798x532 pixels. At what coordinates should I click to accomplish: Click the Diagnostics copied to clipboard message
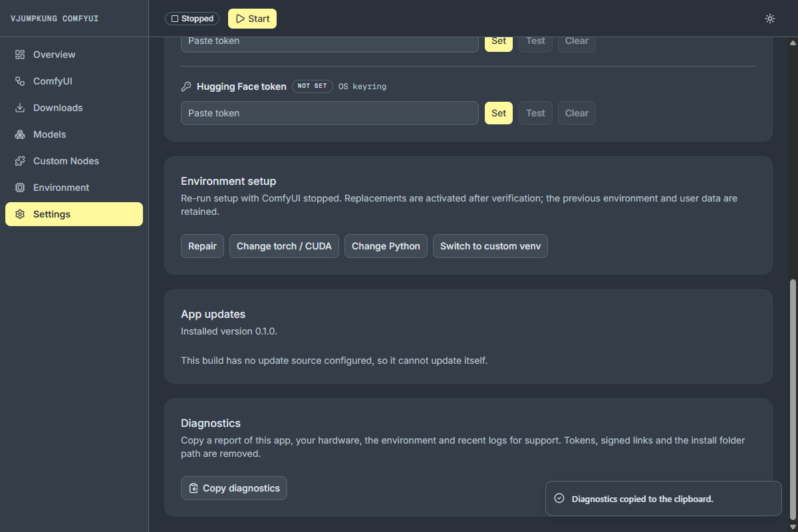pos(642,499)
